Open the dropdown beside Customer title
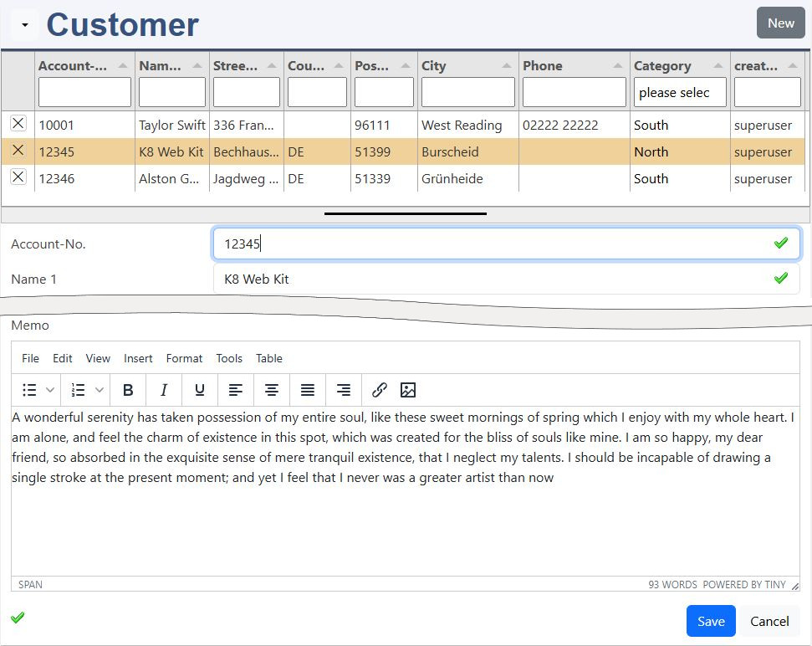This screenshot has height=646, width=812. point(25,25)
